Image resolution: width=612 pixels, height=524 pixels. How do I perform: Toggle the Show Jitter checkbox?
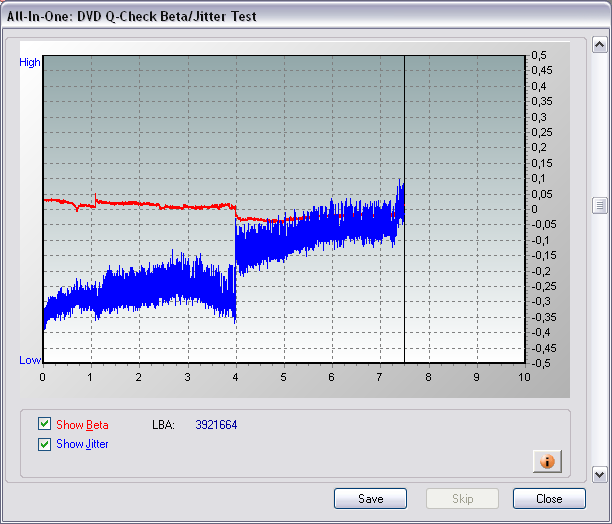coord(44,444)
